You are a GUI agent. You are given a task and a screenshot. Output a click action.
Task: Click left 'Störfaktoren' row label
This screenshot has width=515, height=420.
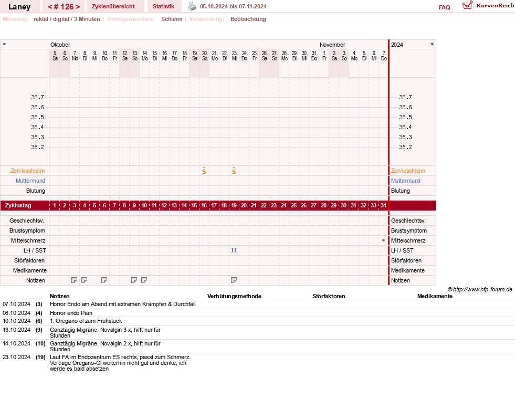[x=29, y=260]
